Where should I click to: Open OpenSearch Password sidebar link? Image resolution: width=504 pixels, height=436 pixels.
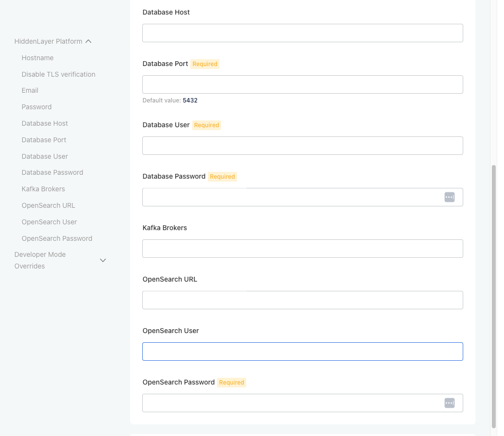57,238
